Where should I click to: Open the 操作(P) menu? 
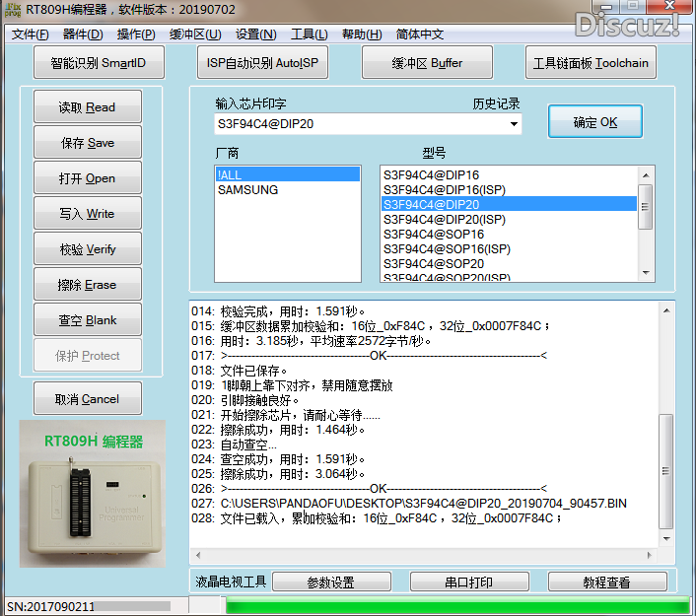pyautogui.click(x=136, y=34)
